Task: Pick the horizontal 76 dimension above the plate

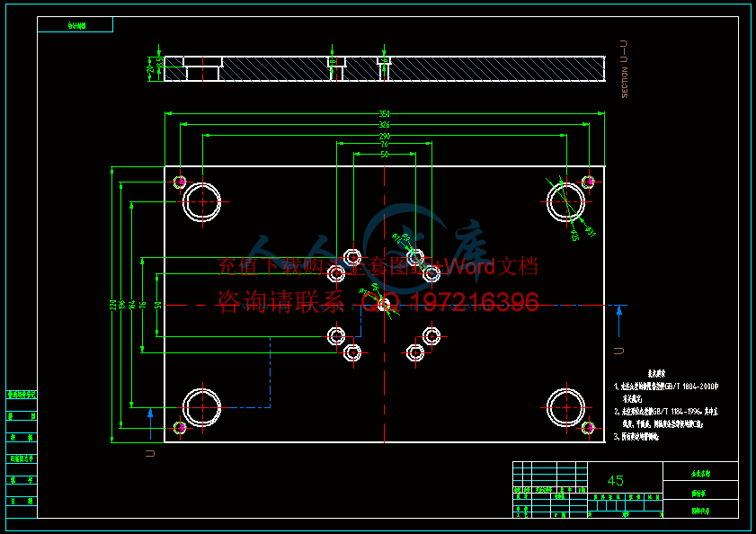Action: pos(384,144)
